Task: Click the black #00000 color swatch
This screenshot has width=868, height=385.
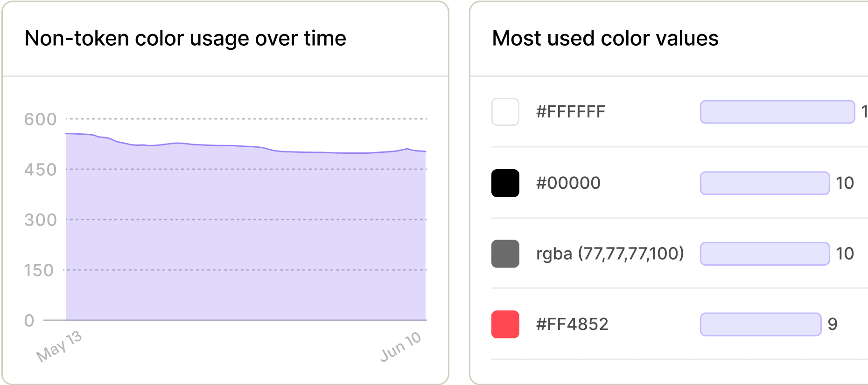Action: (x=505, y=183)
